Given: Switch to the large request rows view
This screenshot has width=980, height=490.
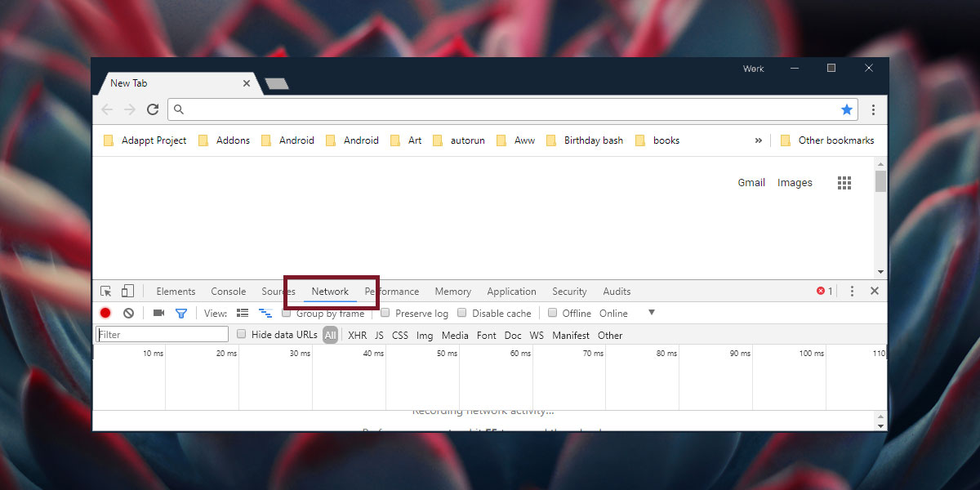Looking at the screenshot, I should [x=242, y=313].
